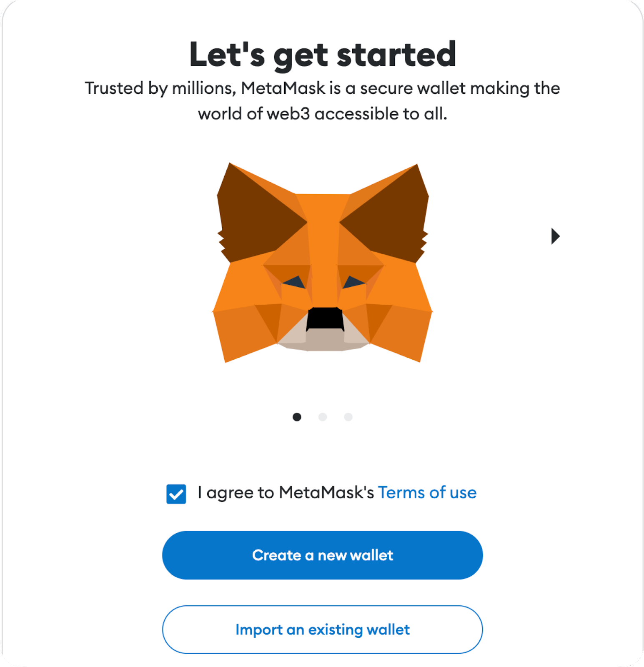This screenshot has width=644, height=667.
Task: Open the Terms of use link
Action: pos(427,493)
